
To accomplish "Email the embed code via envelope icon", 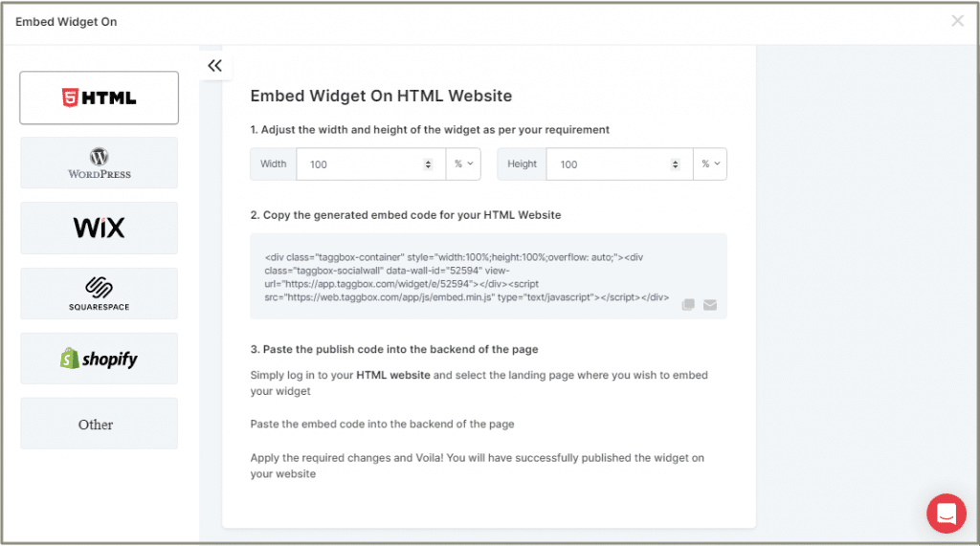I will click(710, 305).
